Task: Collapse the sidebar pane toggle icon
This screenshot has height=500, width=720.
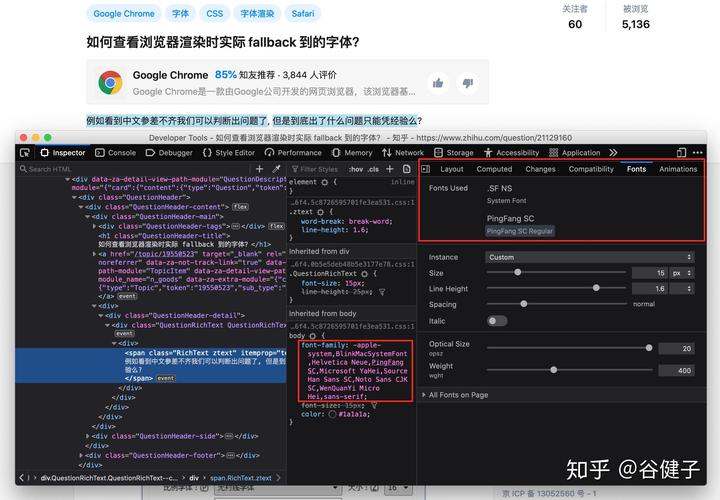Action: pyautogui.click(x=426, y=169)
